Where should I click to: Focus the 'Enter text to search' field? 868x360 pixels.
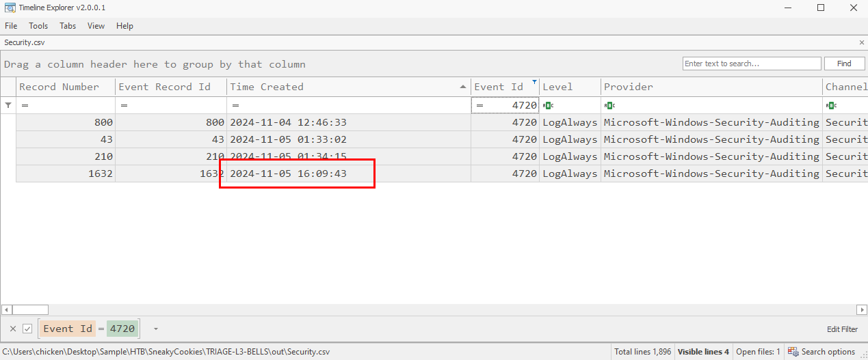coord(752,64)
